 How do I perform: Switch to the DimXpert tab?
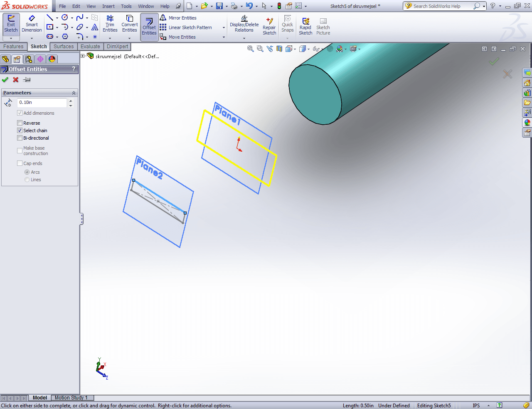tap(118, 47)
